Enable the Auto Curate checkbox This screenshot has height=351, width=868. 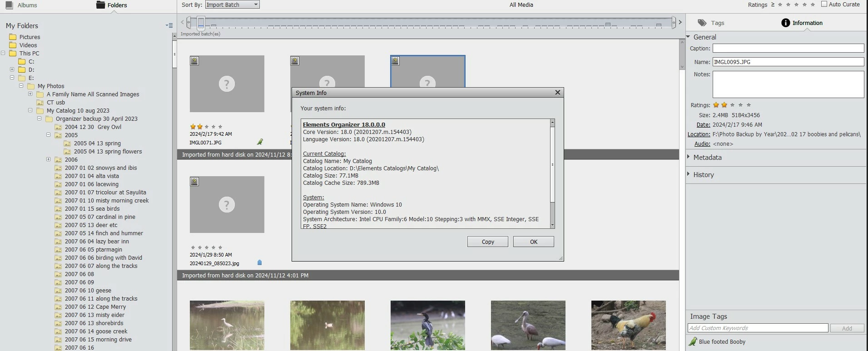point(824,4)
